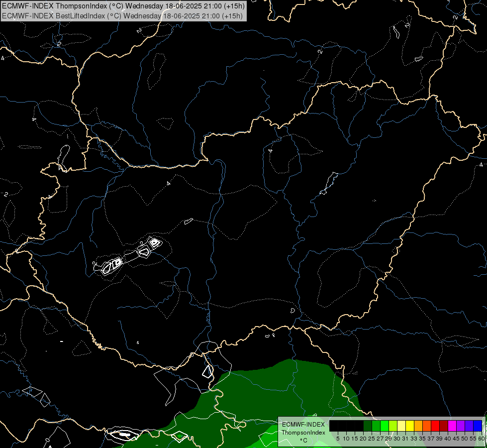The height and width of the screenshot is (448, 487).
Task: Click the ThompsonIndex title line at top
Action: [123, 6]
